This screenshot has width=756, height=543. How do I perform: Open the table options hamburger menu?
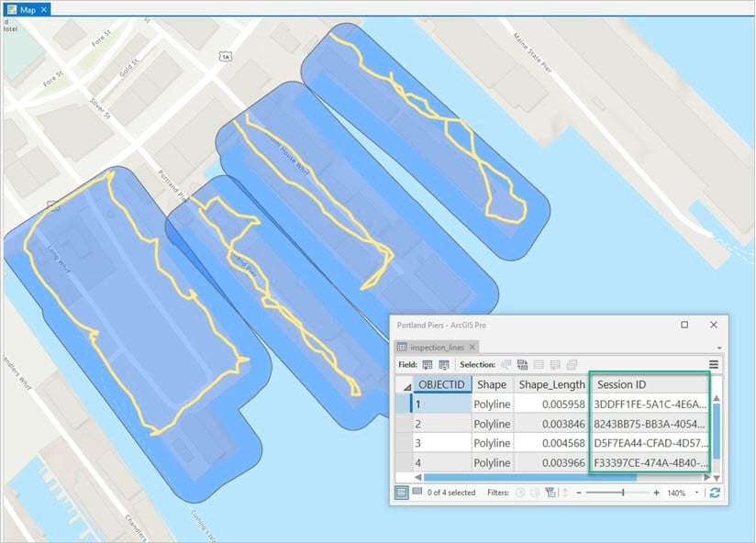pos(713,365)
